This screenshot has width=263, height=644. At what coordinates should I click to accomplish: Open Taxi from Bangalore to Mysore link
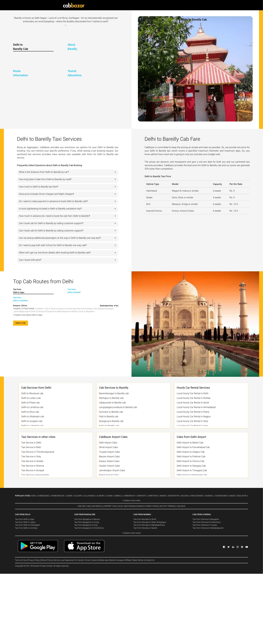[87, 519]
